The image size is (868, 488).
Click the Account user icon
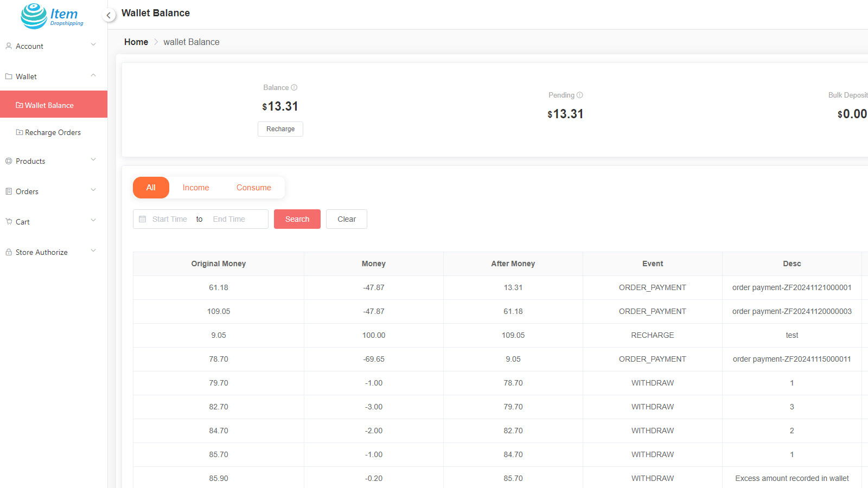pyautogui.click(x=9, y=46)
